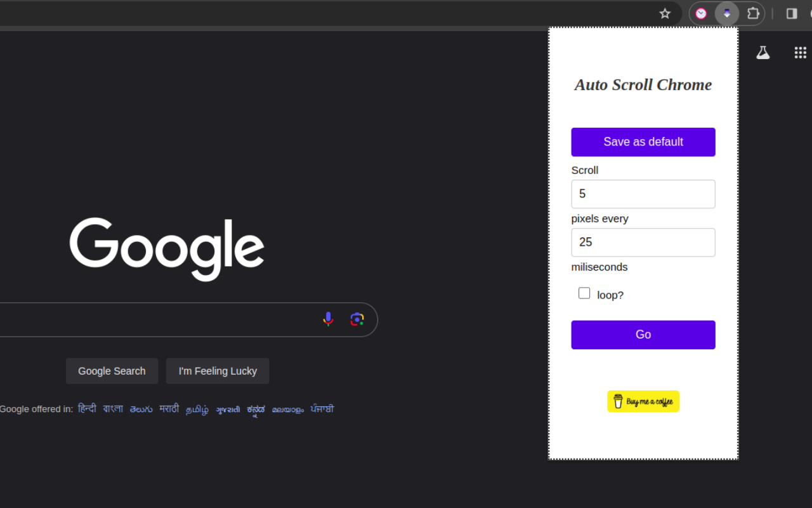Click the miliseconds label
The height and width of the screenshot is (508, 812).
[x=599, y=267]
